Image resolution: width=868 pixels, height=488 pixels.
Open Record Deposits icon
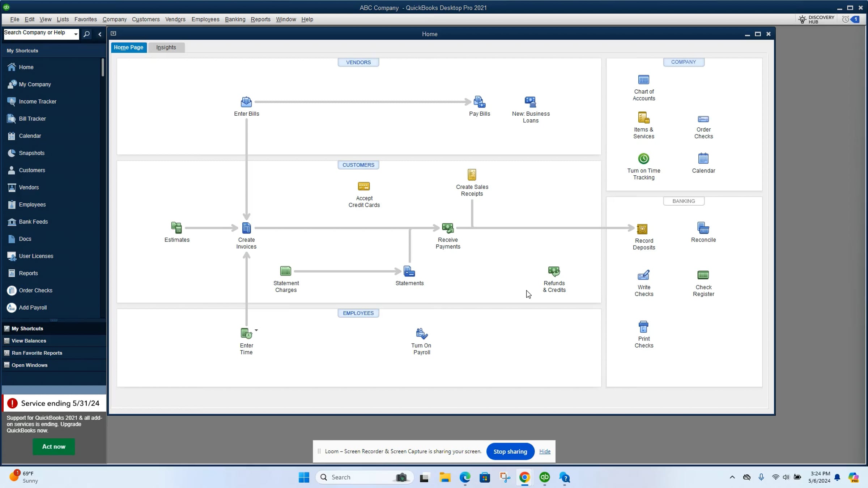[x=642, y=229]
